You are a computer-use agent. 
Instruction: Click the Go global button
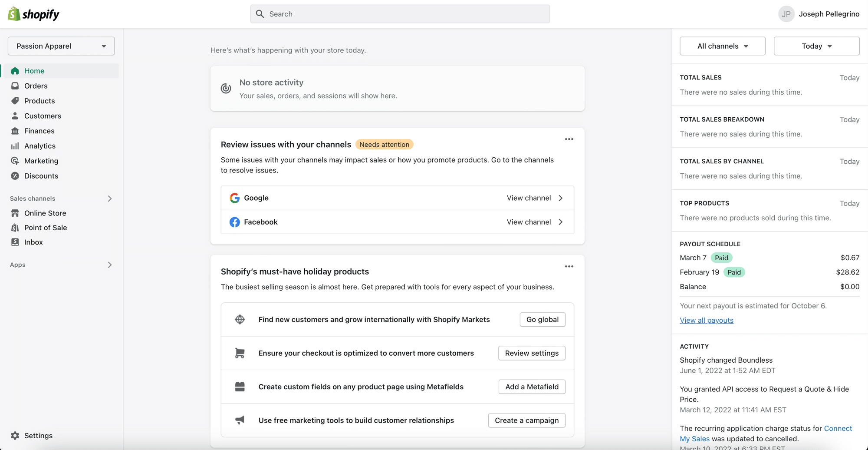point(542,320)
